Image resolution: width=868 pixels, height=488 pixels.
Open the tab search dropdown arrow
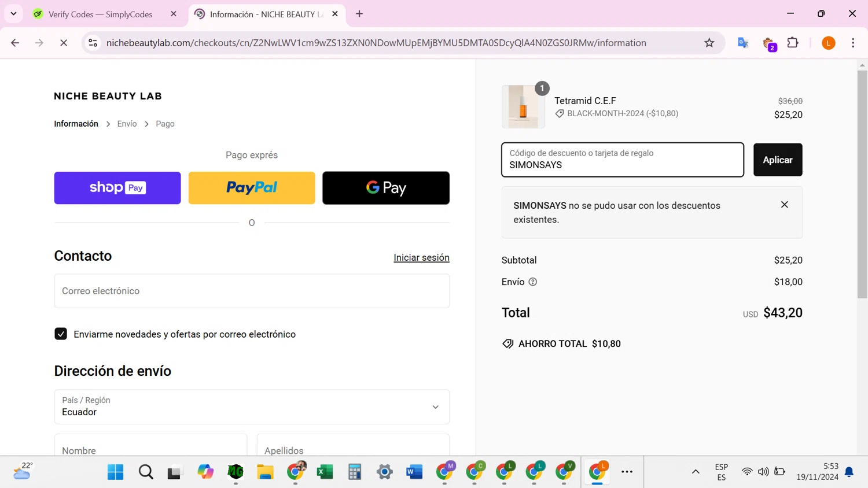tap(13, 14)
